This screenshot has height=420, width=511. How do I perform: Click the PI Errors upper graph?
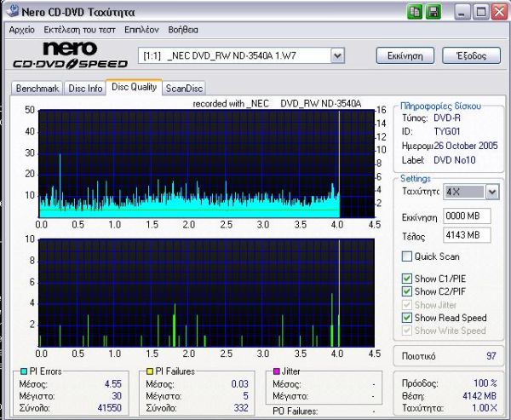(x=207, y=164)
